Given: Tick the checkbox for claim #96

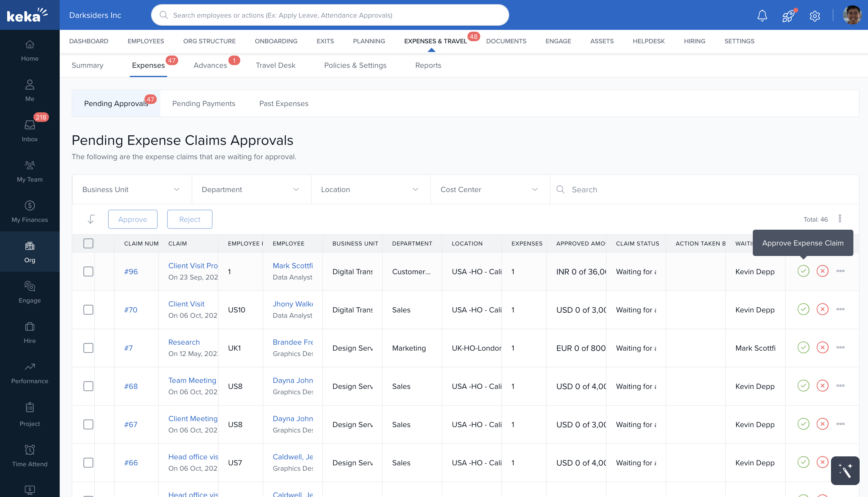Looking at the screenshot, I should [88, 271].
